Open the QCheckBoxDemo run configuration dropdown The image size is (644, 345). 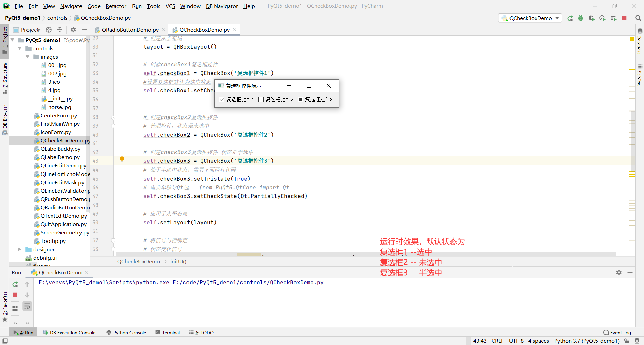point(530,18)
